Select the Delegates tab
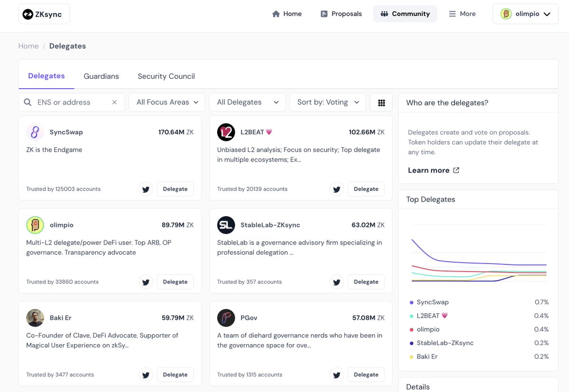569x392 pixels. [x=46, y=76]
